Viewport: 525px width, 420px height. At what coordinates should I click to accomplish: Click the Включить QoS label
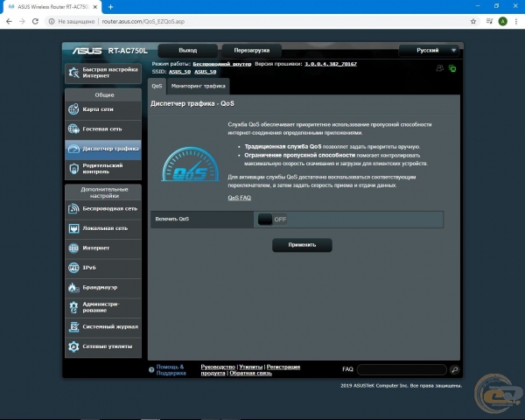click(x=172, y=219)
